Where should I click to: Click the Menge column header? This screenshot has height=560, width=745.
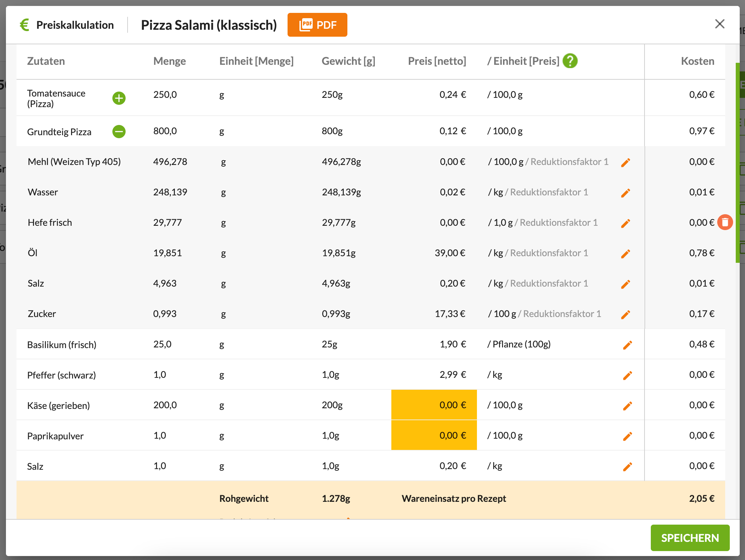point(170,61)
